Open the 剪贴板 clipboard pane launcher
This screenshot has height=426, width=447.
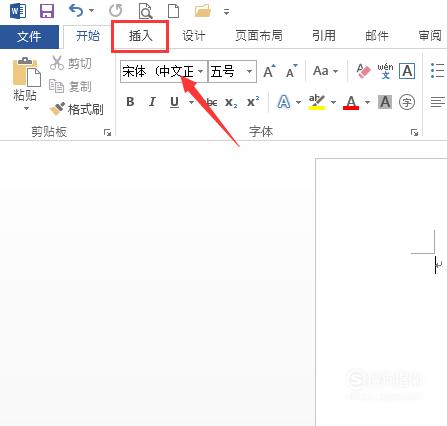pos(107,133)
